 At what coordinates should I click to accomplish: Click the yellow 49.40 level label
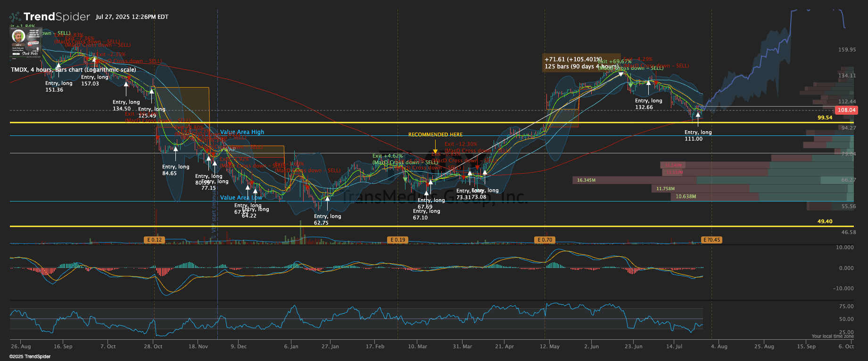click(x=825, y=221)
